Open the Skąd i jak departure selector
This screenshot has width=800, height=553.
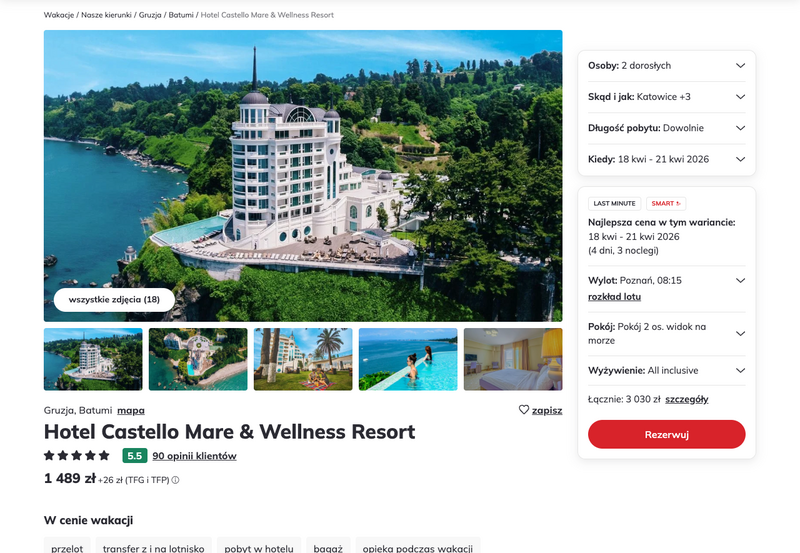pyautogui.click(x=666, y=97)
